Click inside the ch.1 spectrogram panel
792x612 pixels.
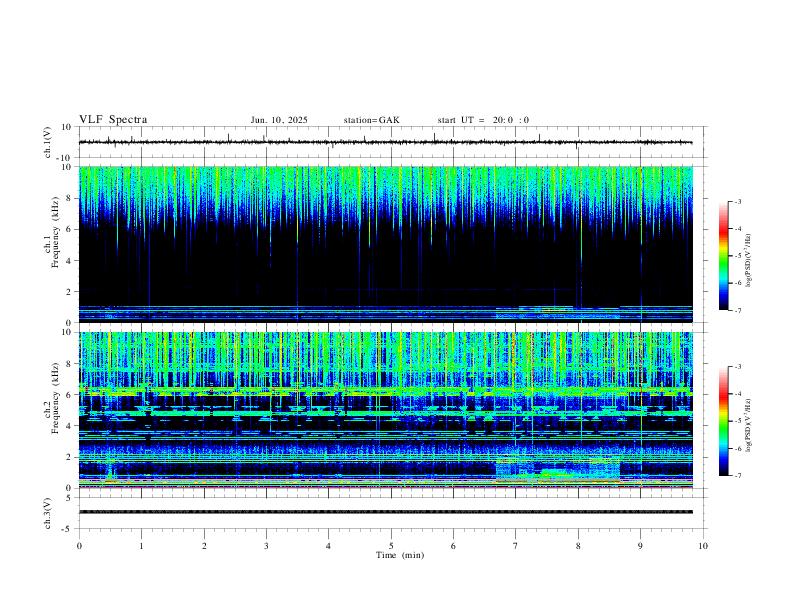(x=385, y=244)
